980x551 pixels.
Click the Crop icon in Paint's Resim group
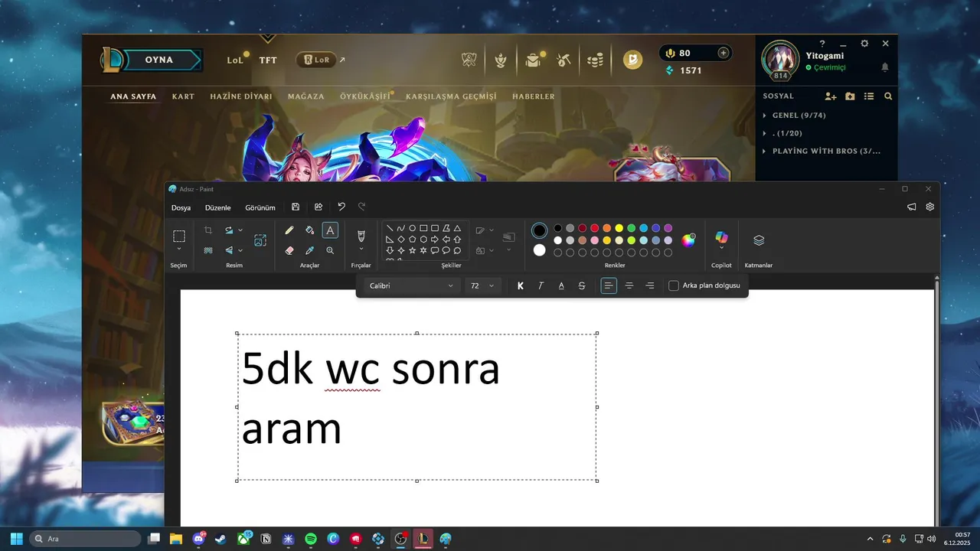pos(208,230)
